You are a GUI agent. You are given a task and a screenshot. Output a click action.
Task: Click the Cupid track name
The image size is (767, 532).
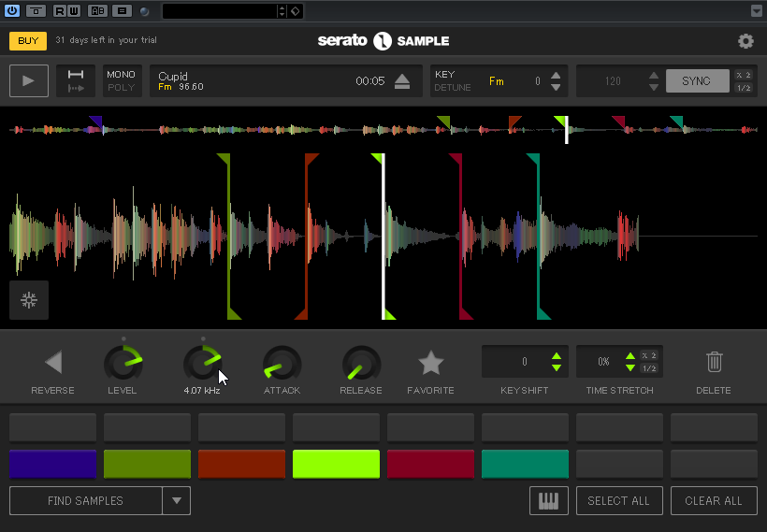click(173, 76)
